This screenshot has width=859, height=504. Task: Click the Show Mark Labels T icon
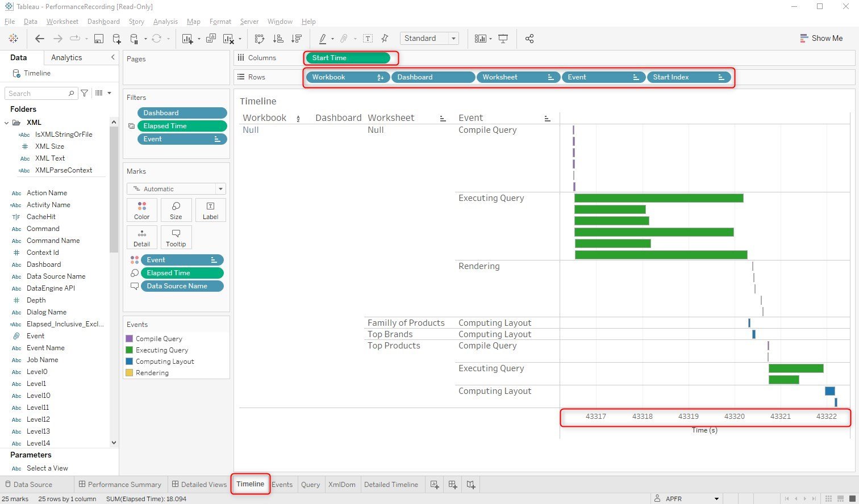pos(368,39)
